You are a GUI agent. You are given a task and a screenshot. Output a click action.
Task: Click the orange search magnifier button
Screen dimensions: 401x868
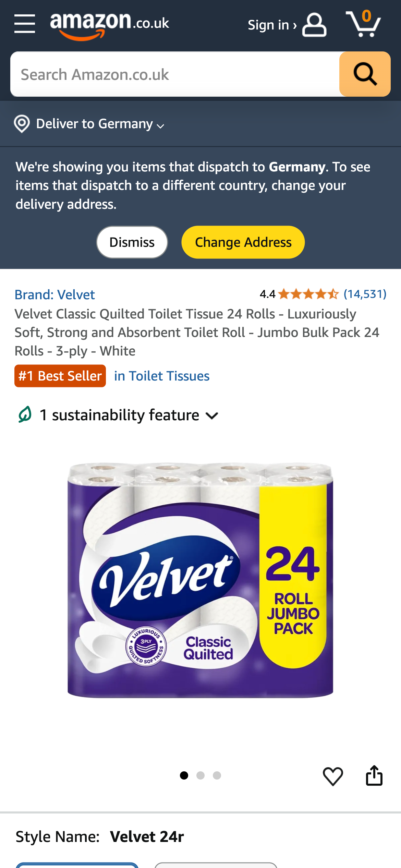tap(365, 74)
